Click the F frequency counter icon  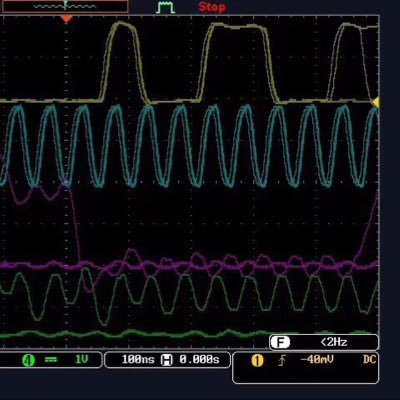[x=280, y=342]
